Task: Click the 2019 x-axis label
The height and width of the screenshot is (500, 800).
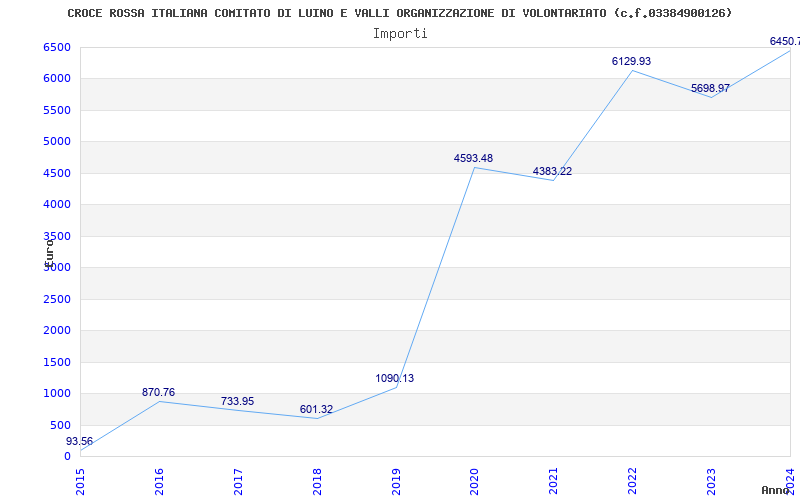Action: click(396, 482)
